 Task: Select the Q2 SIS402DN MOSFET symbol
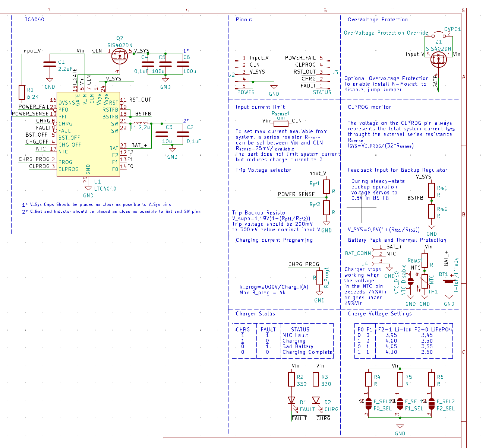point(120,57)
